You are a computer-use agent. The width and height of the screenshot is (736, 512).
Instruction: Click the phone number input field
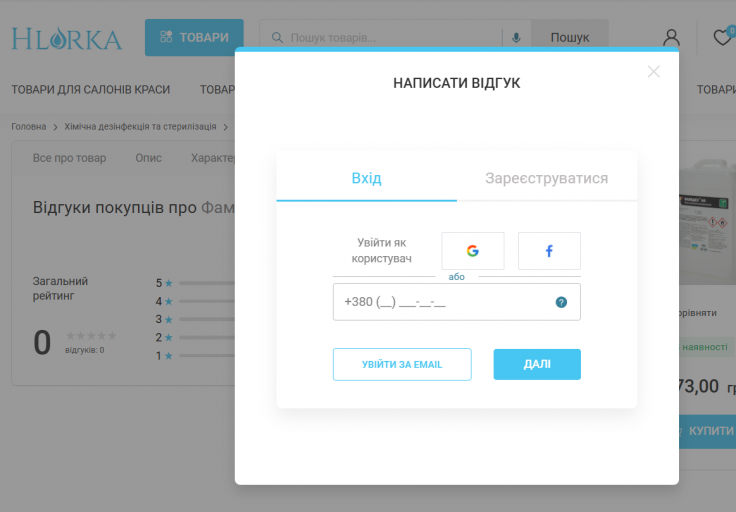pyautogui.click(x=457, y=302)
